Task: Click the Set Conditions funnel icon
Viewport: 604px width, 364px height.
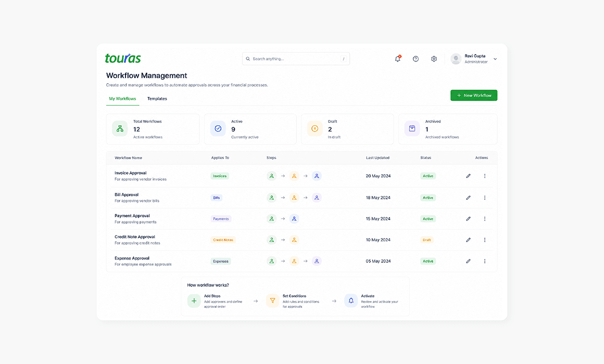Action: point(272,301)
